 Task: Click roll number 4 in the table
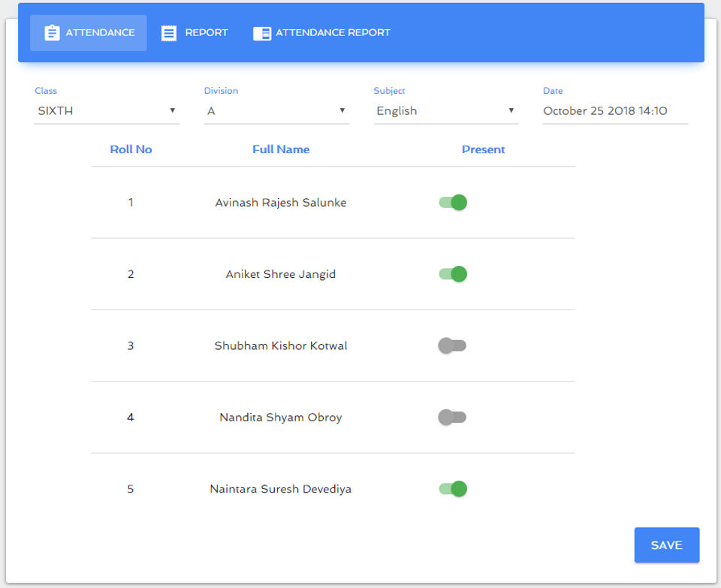[x=131, y=417]
